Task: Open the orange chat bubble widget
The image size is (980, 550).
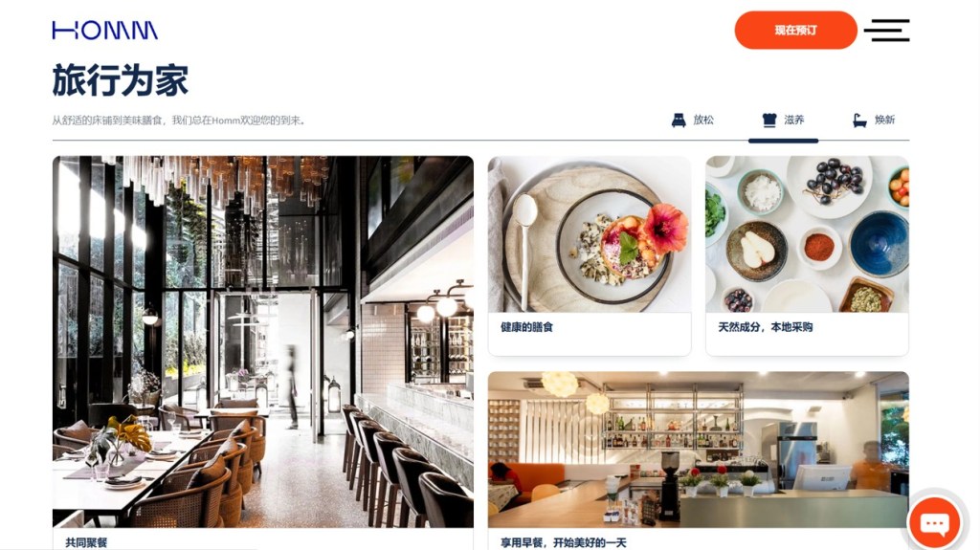Action: coord(934,523)
